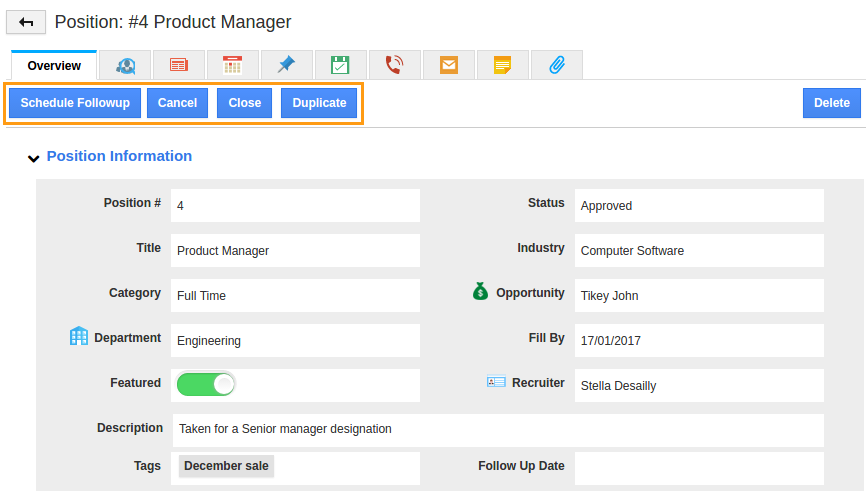Open the red phone call logs tab
866x491 pixels.
coord(394,66)
